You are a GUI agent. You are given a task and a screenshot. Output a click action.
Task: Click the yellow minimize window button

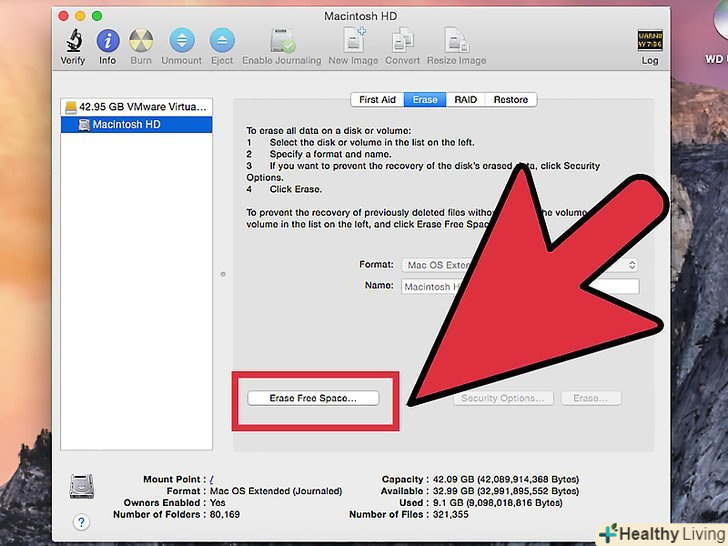click(80, 16)
